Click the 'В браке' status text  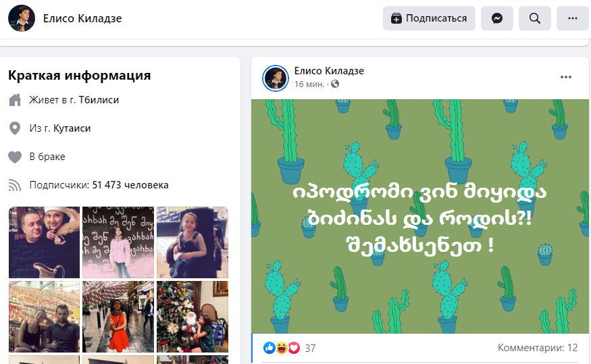point(47,157)
